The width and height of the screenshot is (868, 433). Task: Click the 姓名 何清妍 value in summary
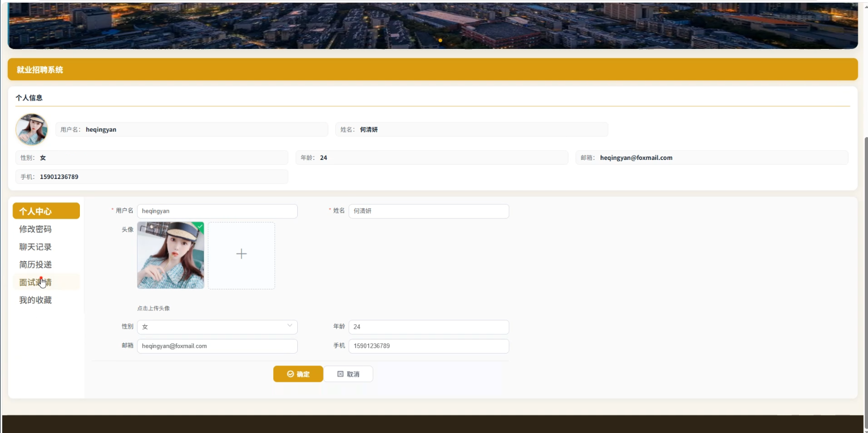point(369,129)
